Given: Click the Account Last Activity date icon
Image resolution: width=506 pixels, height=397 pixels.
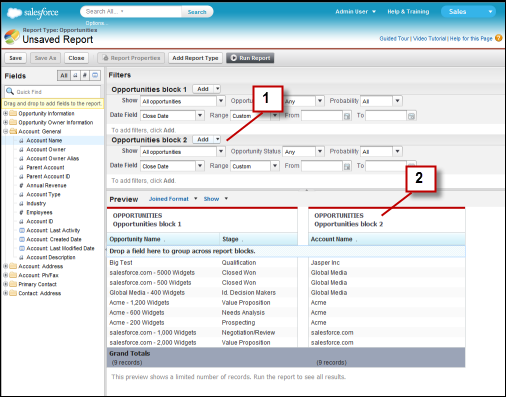Looking at the screenshot, I should coord(22,230).
